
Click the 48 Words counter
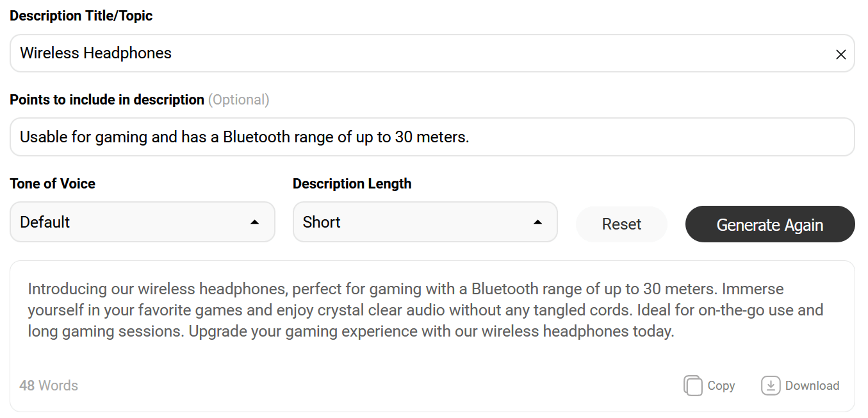tap(49, 385)
